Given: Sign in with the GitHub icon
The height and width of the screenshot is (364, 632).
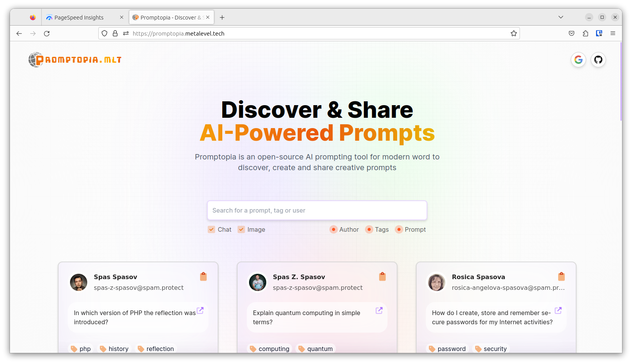Looking at the screenshot, I should [x=598, y=60].
